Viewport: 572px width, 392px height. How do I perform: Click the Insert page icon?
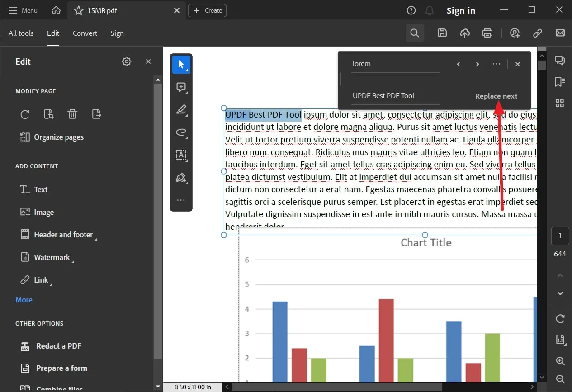point(49,114)
